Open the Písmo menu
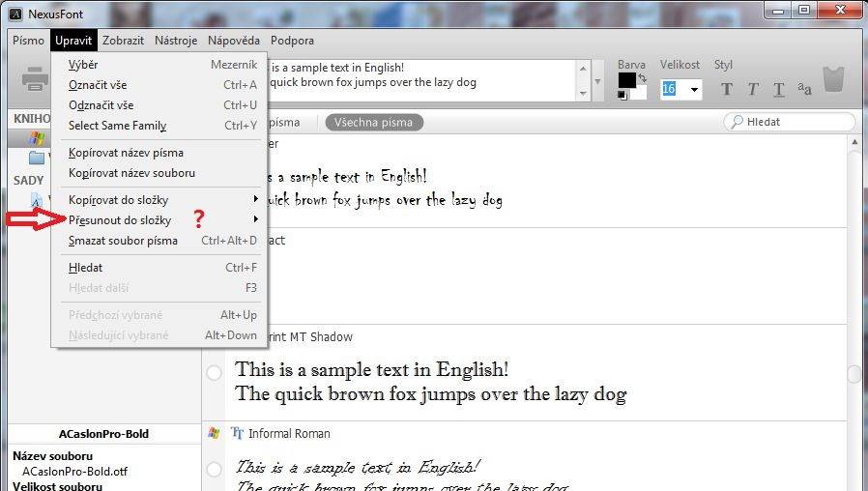This screenshot has width=868, height=491. click(x=28, y=41)
